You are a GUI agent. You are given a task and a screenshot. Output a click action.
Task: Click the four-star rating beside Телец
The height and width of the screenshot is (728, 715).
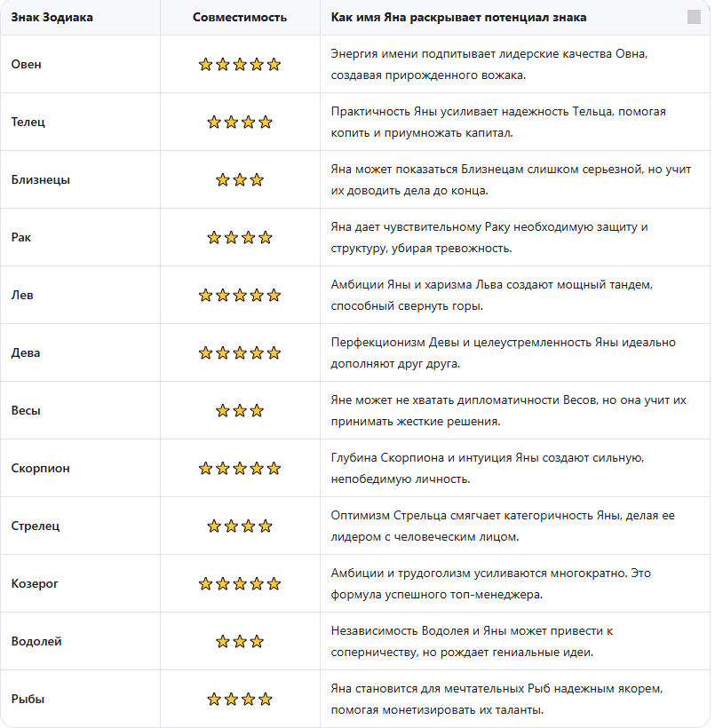pos(240,123)
